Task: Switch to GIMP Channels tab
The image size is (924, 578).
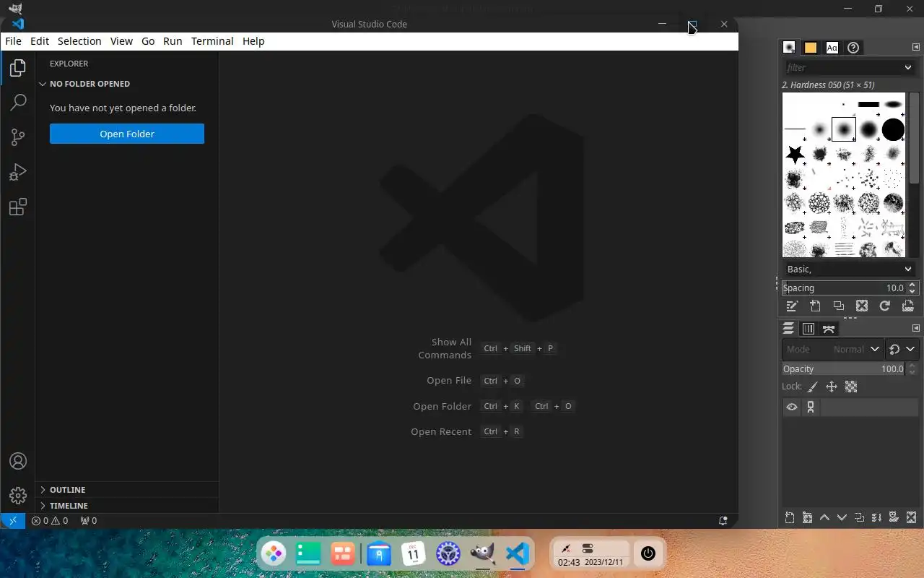Action: [x=808, y=329]
